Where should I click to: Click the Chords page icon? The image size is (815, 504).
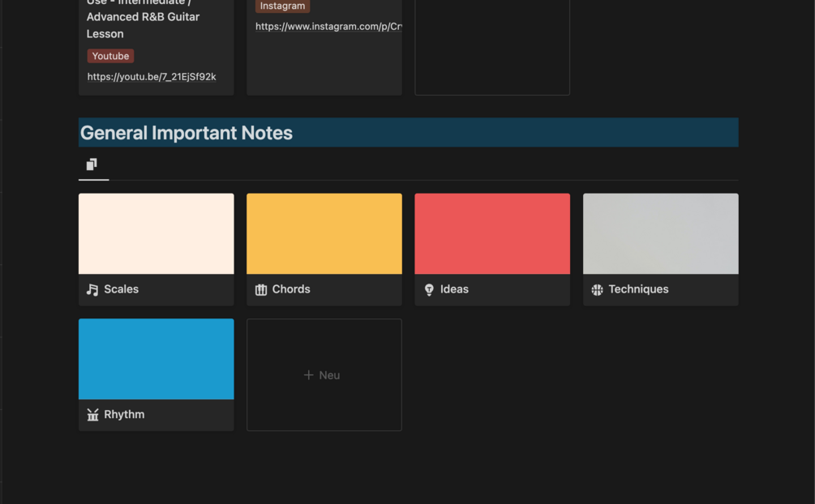tap(261, 289)
